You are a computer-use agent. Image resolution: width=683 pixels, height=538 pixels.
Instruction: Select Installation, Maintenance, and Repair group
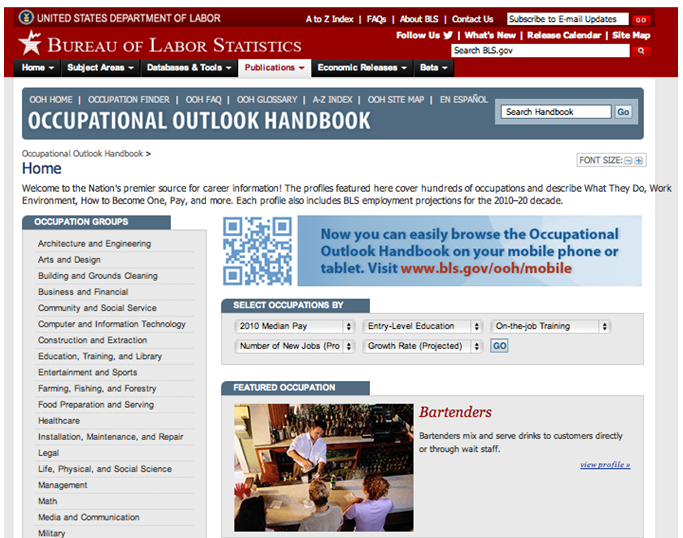point(111,437)
